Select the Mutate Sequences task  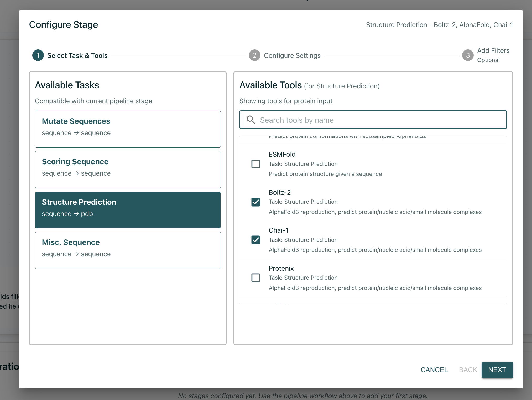point(128,129)
